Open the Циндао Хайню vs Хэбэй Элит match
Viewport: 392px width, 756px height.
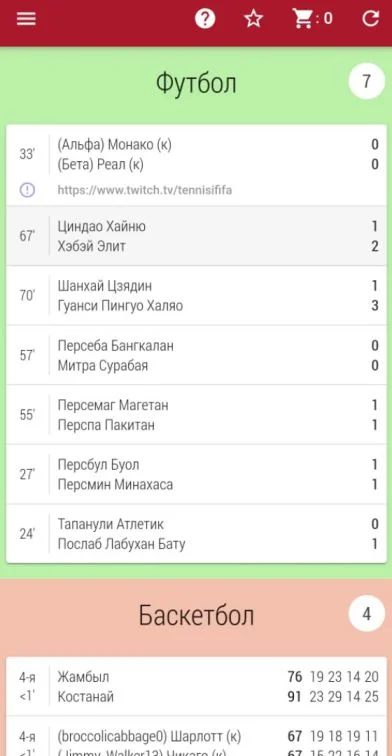pyautogui.click(x=196, y=236)
